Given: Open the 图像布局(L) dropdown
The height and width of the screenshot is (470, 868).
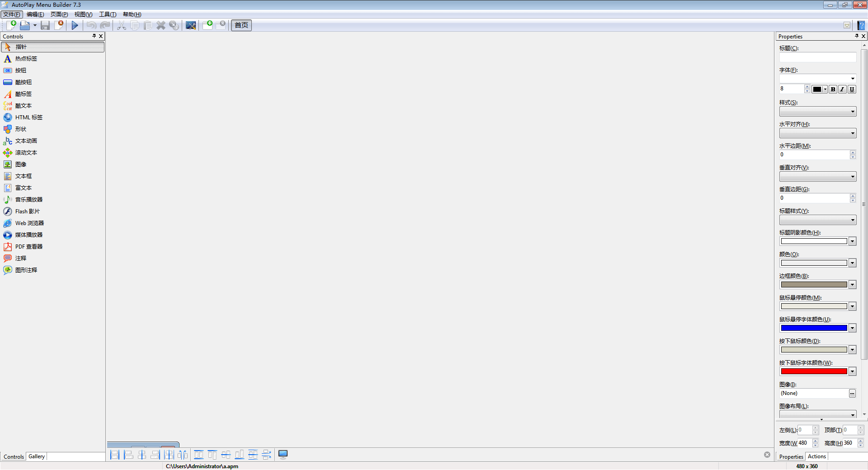Looking at the screenshot, I should [818, 414].
